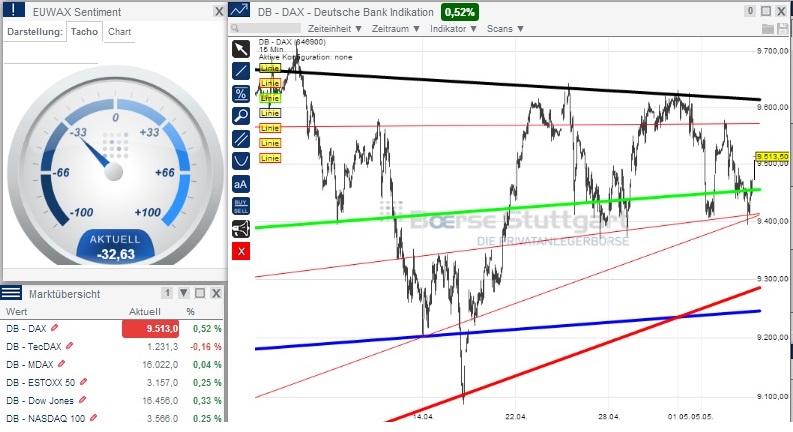Screen dimensions: 793x432
Task: Select the arrow pointer tool
Action: point(241,49)
